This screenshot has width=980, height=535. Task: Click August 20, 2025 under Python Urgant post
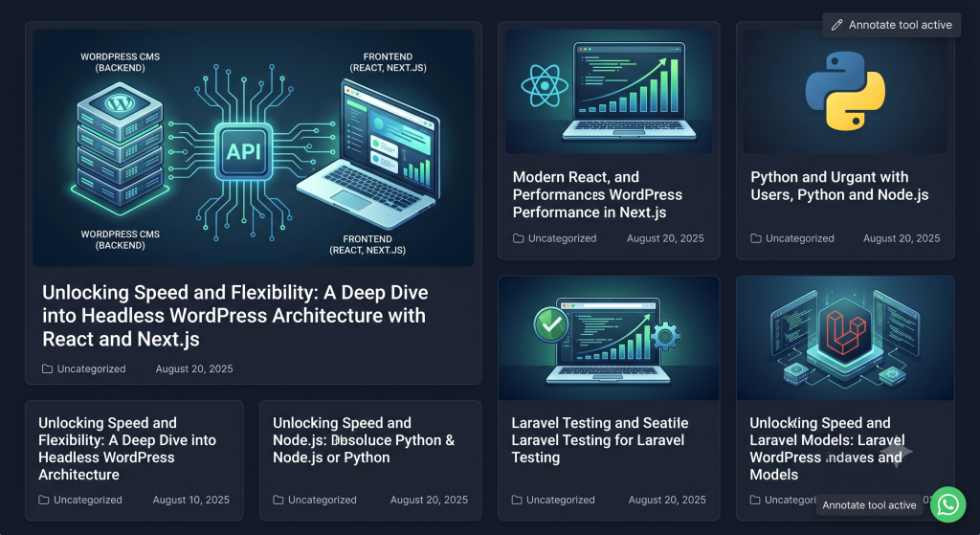902,238
